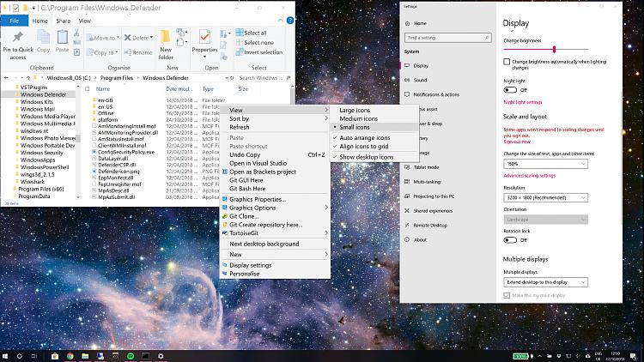644x362 pixels.
Task: Click the Night light settings link
Action: pyautogui.click(x=522, y=102)
